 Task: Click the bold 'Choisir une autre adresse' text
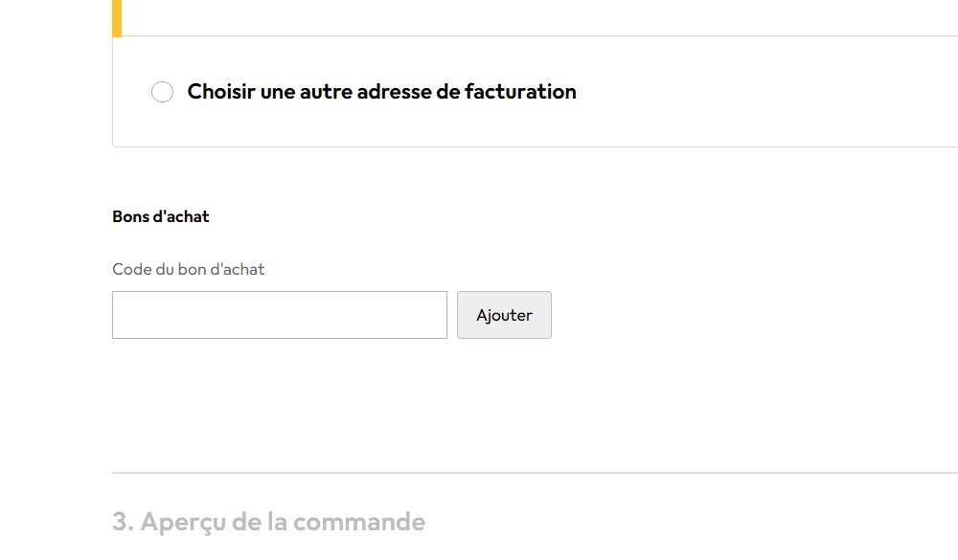click(381, 92)
